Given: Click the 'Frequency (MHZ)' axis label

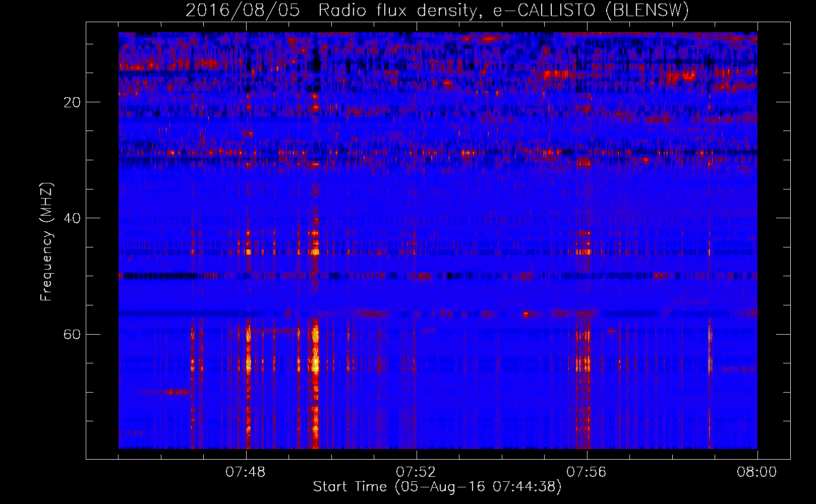Looking at the screenshot, I should [x=46, y=242].
